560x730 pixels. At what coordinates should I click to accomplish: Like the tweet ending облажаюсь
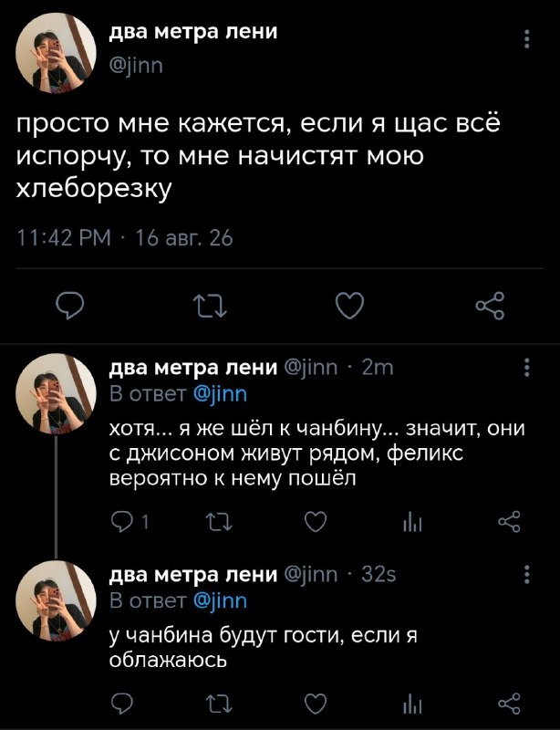point(316,704)
